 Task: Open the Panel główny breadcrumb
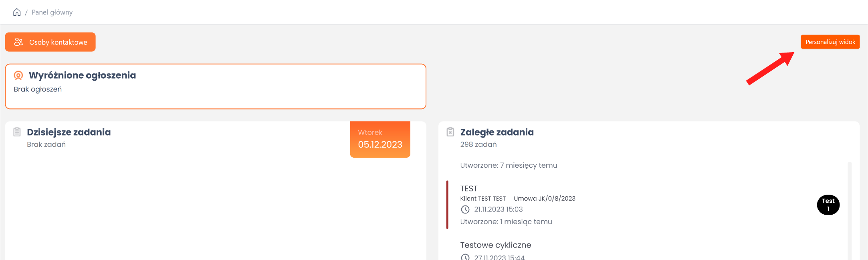(52, 12)
